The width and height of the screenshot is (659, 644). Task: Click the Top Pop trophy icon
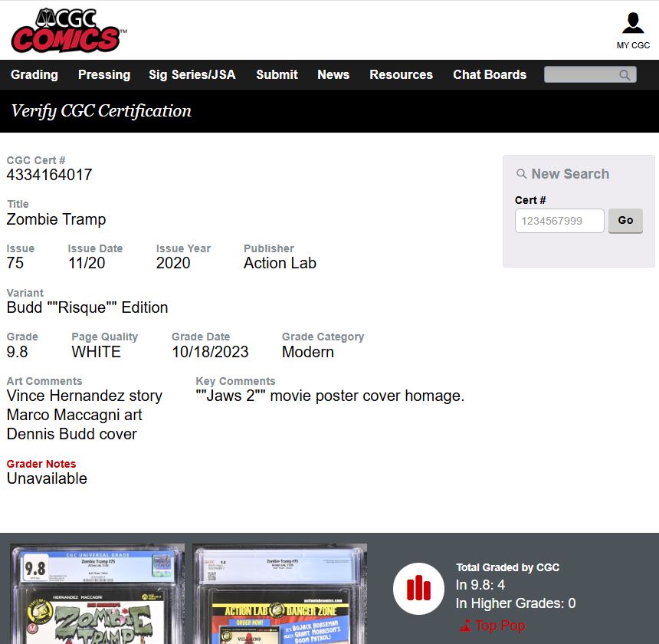coord(465,626)
